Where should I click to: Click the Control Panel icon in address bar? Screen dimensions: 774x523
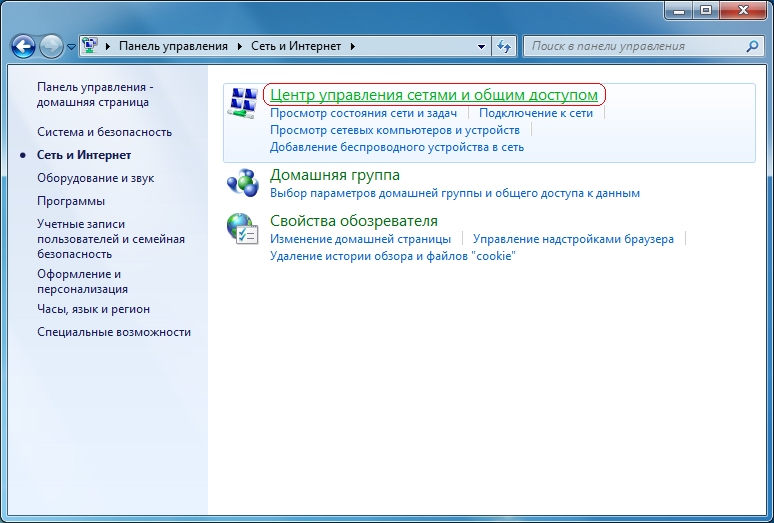pos(89,46)
